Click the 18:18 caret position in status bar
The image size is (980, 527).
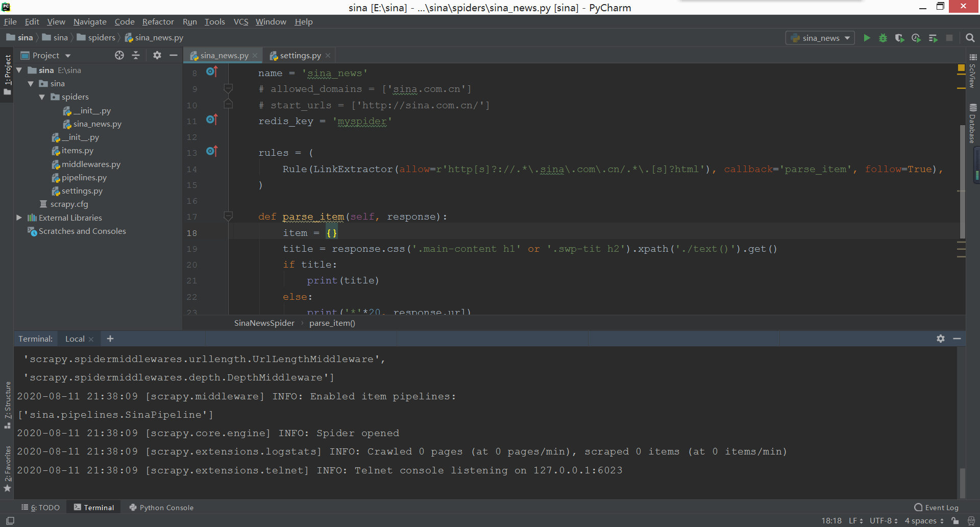tap(831, 521)
